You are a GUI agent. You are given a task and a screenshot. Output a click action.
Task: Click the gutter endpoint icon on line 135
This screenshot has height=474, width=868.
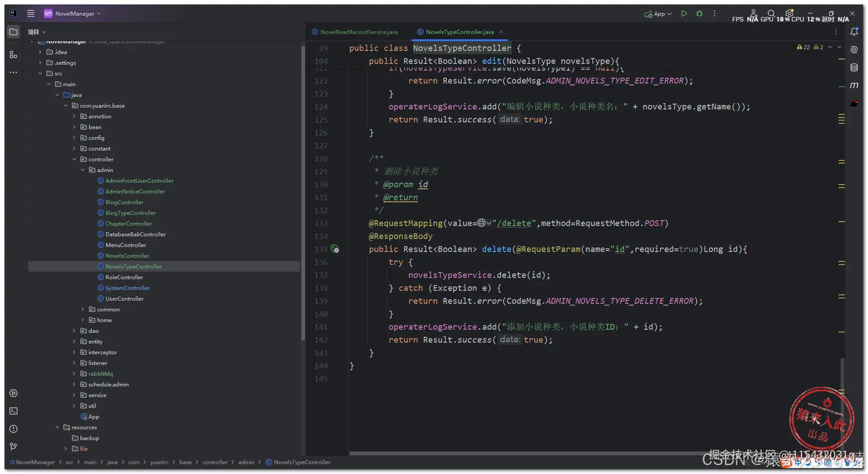coord(335,249)
